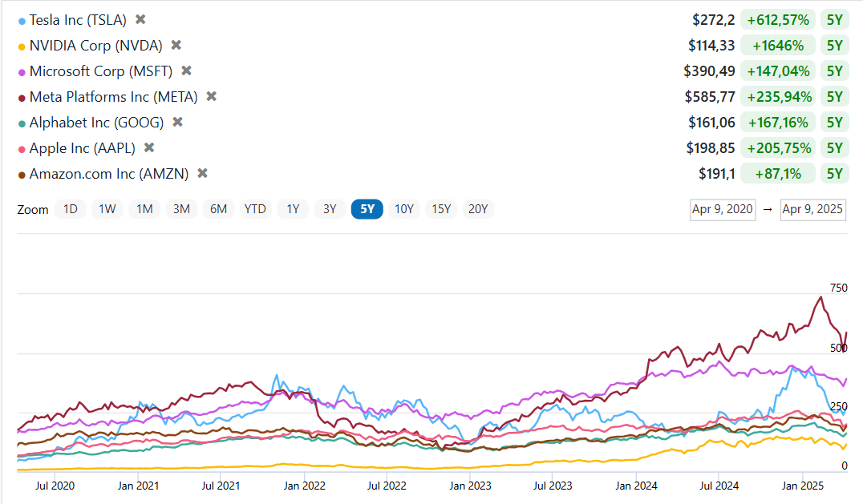Viewport: 863px width, 504px height.
Task: Remove Microsoft Corp (MSFT) from chart
Action: [187, 71]
